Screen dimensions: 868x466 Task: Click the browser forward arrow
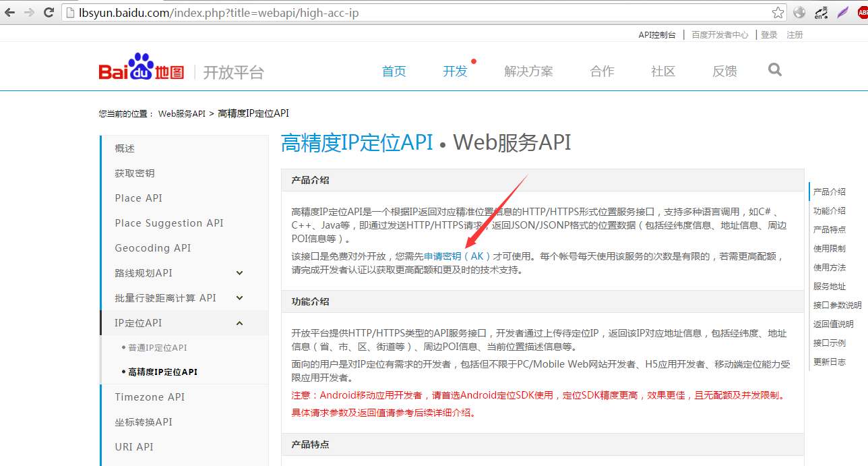pyautogui.click(x=29, y=12)
